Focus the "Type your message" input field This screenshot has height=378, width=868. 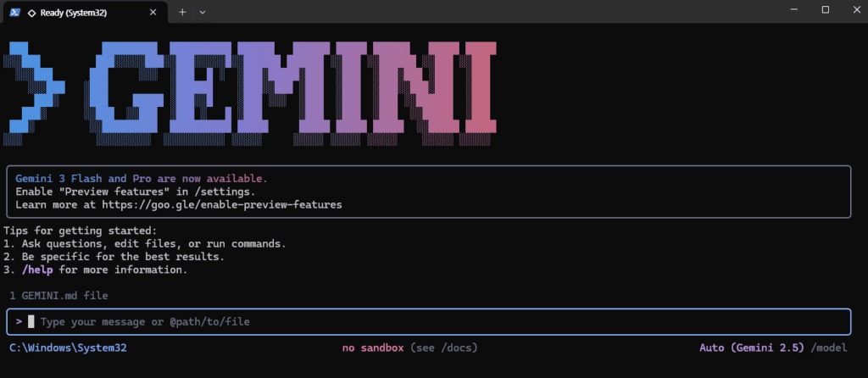(428, 321)
